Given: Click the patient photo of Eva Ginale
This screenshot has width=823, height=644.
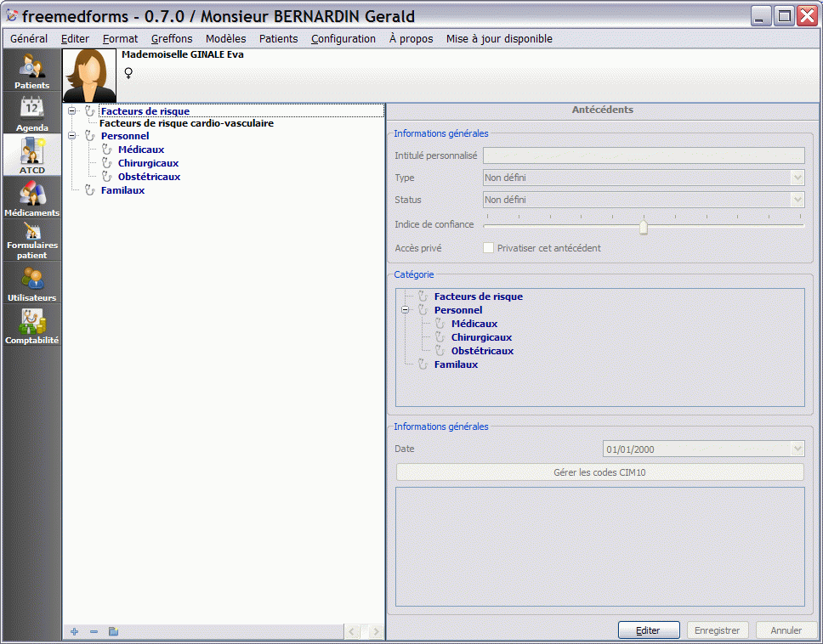Looking at the screenshot, I should tap(89, 76).
